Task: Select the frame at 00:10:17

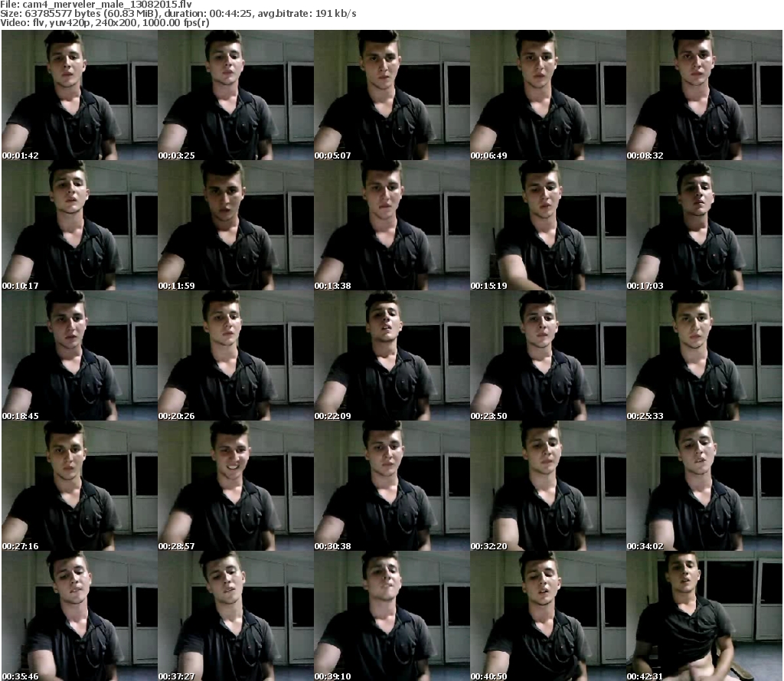Action: [x=80, y=225]
